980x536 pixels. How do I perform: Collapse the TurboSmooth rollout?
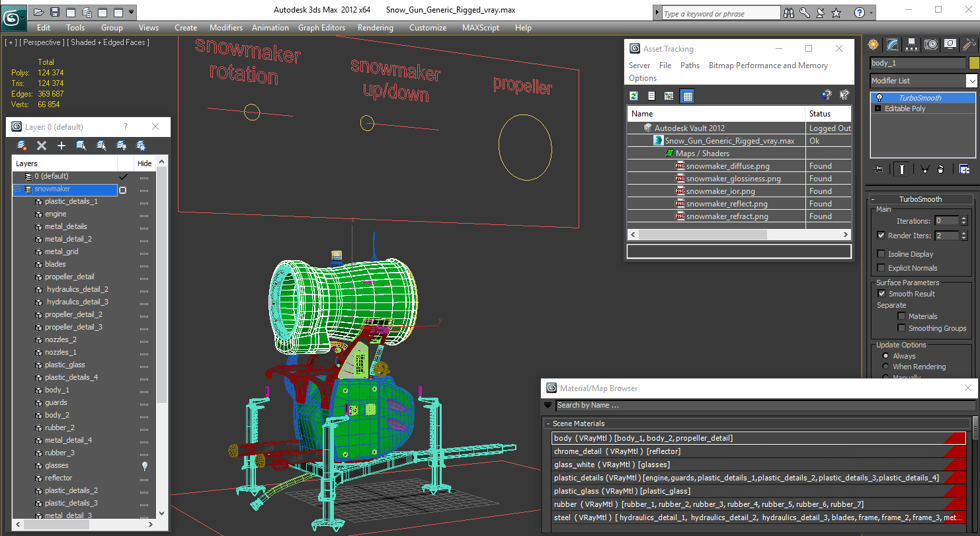coord(873,199)
